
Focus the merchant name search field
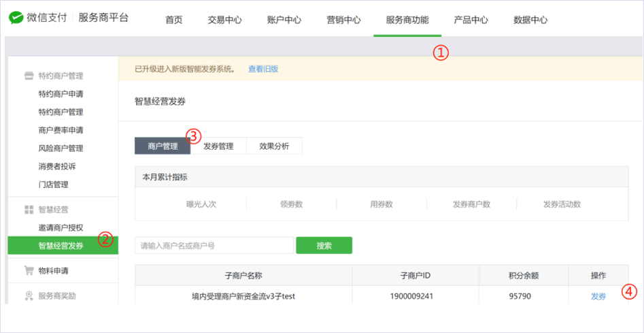[214, 245]
